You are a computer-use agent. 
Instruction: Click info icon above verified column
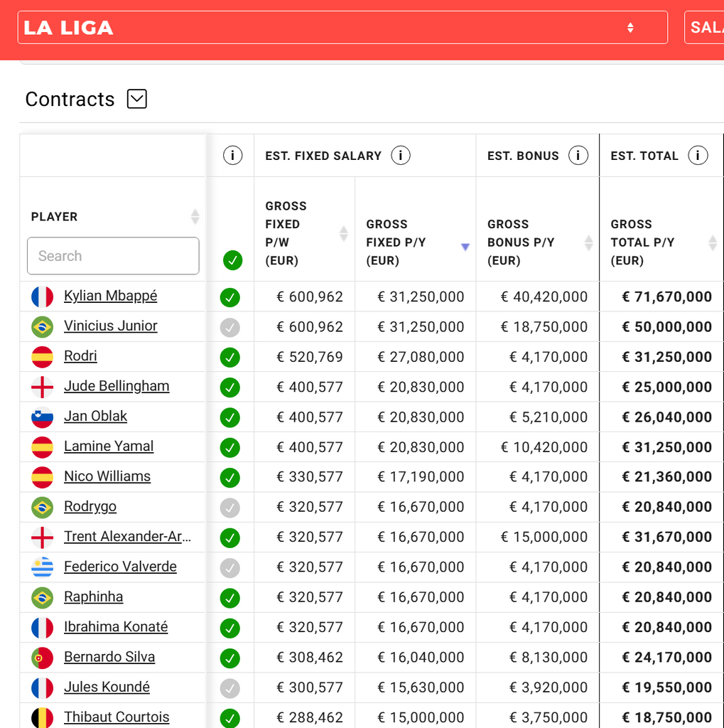(232, 156)
